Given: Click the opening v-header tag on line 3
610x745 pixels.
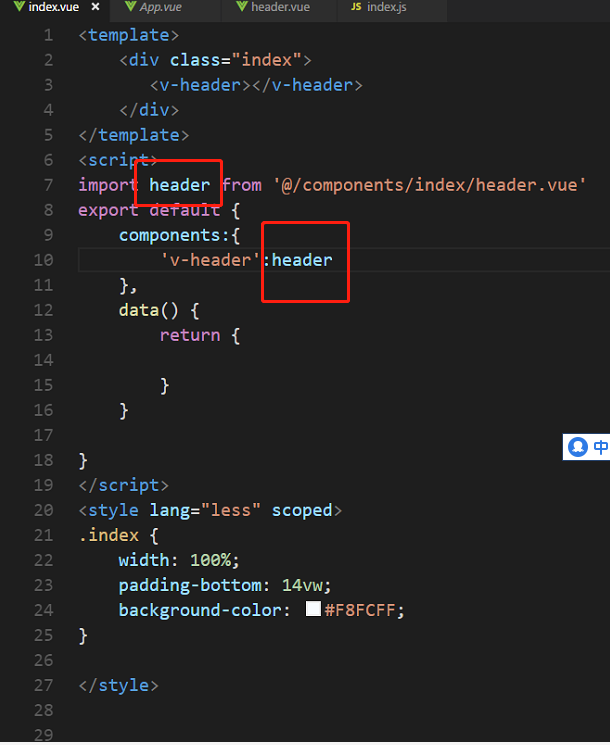Looking at the screenshot, I should (200, 86).
